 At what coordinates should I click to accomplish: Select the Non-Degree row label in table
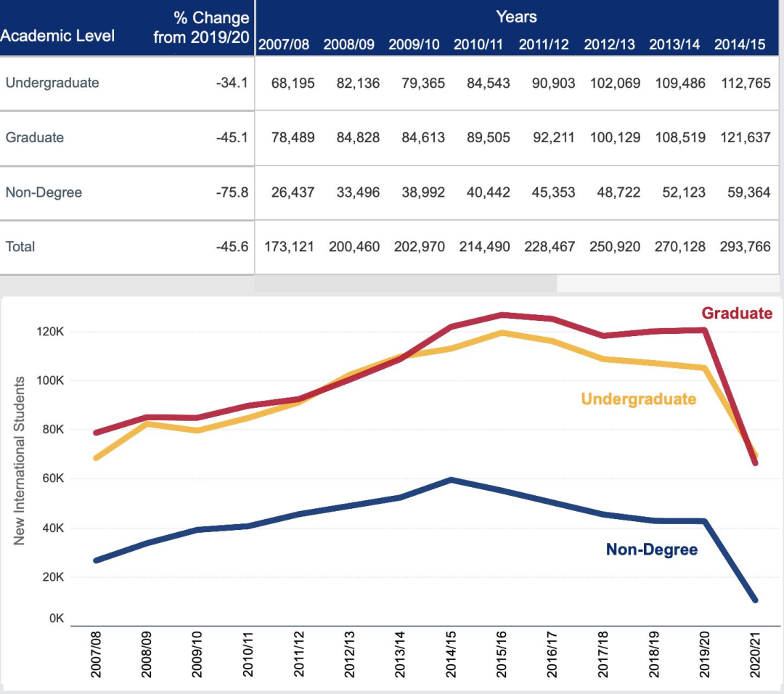click(x=44, y=192)
